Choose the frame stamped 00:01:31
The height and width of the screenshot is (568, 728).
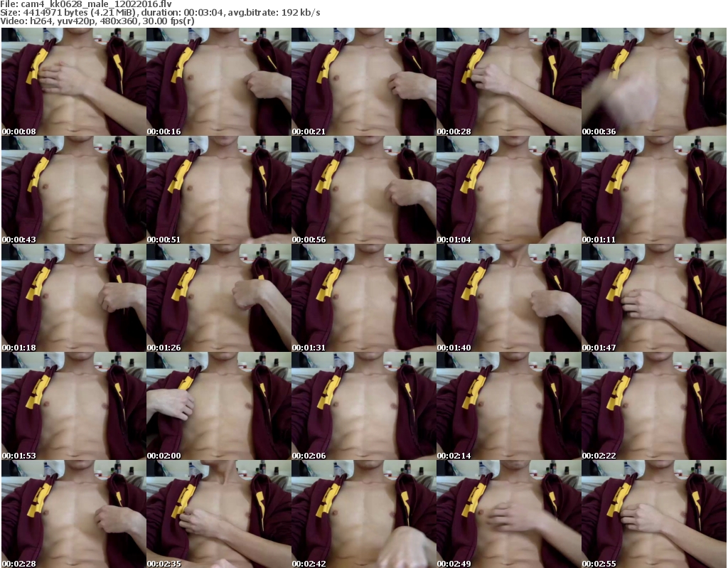click(x=363, y=298)
